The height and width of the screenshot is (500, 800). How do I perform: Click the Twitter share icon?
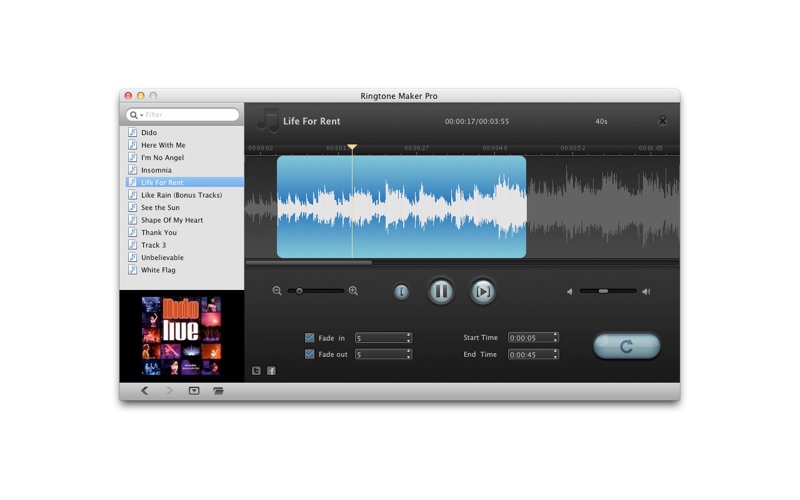[256, 371]
